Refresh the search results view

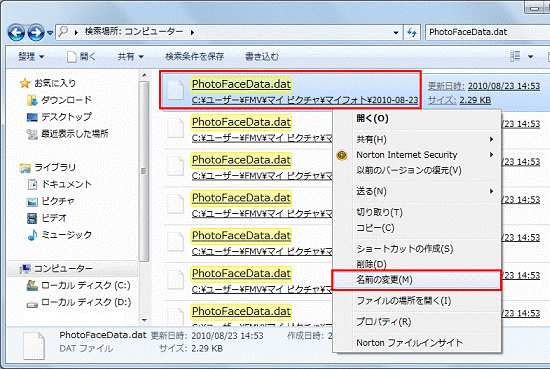[412, 33]
